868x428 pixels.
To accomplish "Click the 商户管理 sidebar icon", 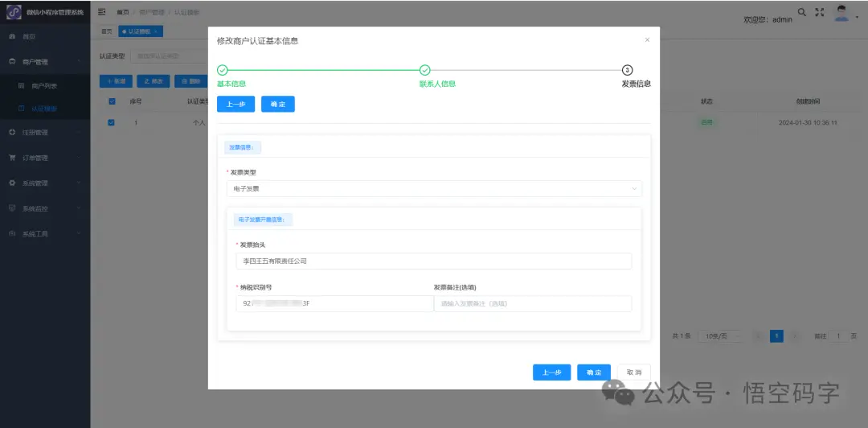I will pos(12,61).
